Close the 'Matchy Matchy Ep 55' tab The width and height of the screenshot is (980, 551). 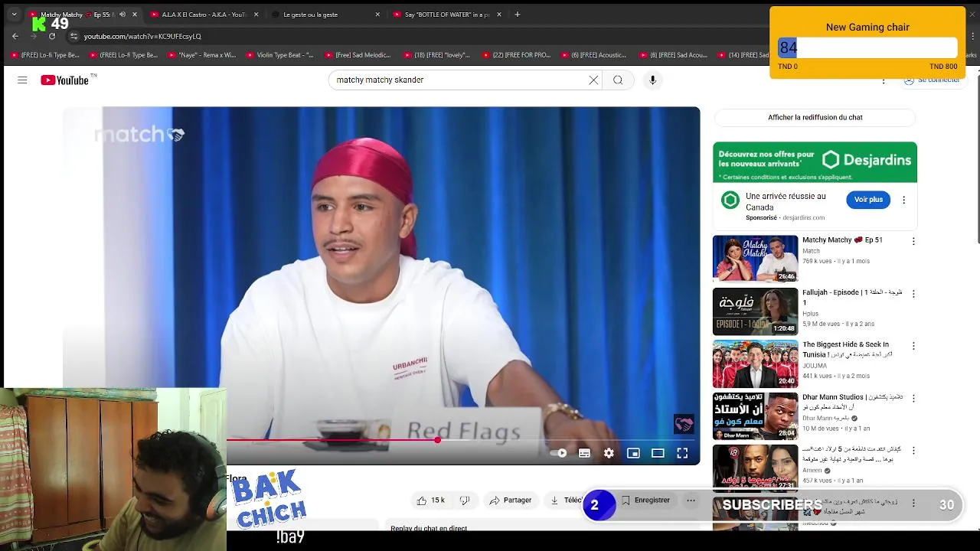135,15
